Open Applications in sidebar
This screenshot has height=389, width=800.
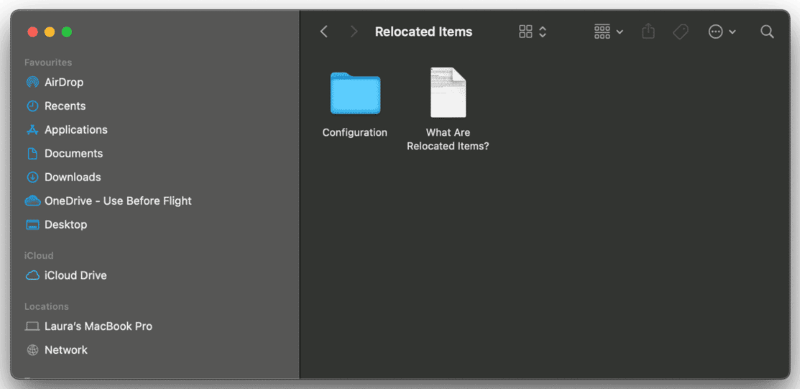(76, 130)
